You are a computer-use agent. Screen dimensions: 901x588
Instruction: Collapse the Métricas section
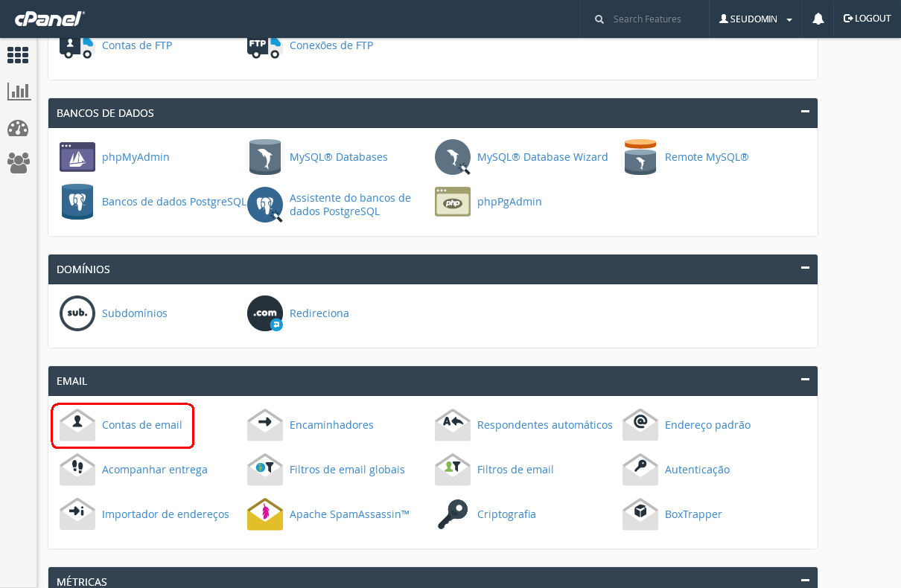[805, 580]
